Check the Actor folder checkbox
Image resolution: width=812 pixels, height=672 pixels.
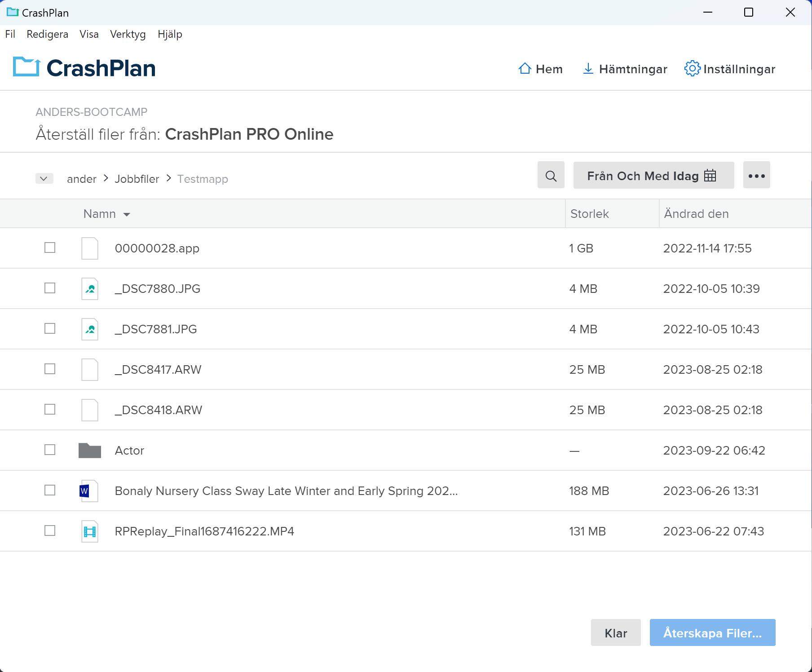point(49,450)
